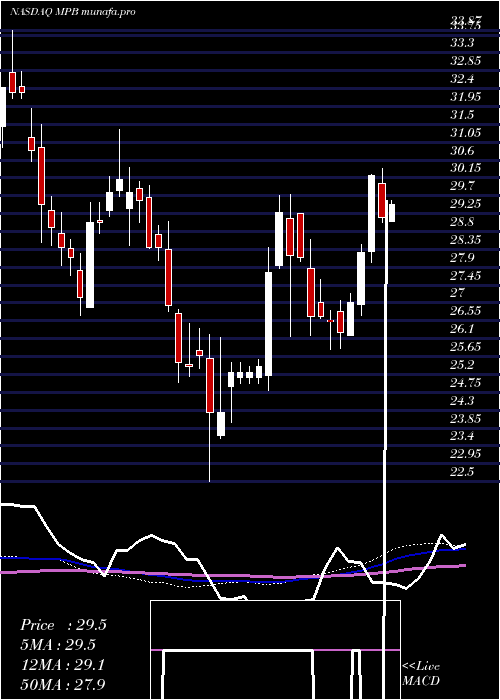Click the 27.9 axis value

[462, 258]
